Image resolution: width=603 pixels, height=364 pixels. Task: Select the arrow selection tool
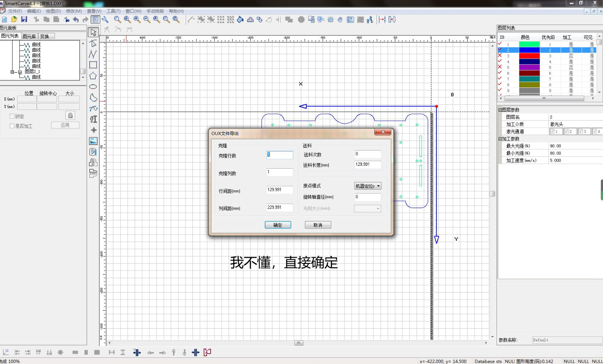[x=93, y=32]
